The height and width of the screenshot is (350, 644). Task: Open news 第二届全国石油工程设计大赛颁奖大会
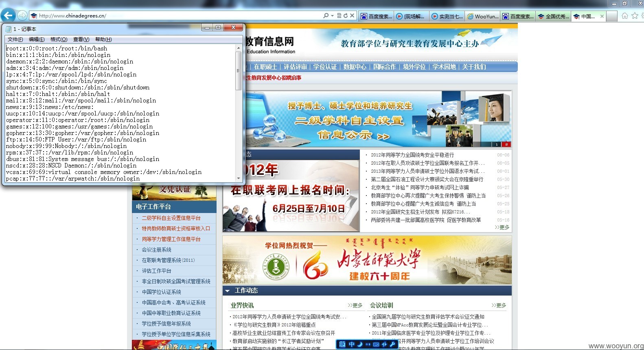[427, 179]
